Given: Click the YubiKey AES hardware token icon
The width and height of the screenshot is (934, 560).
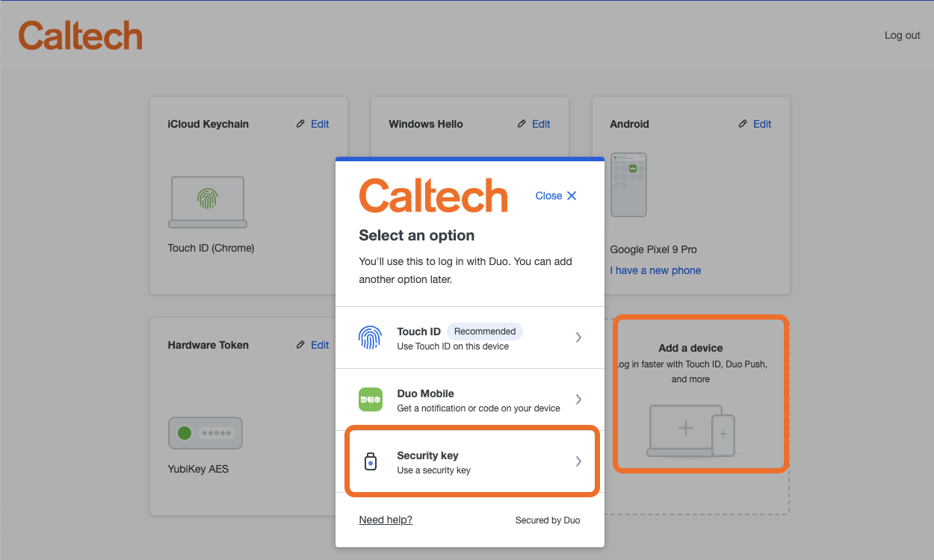Looking at the screenshot, I should tap(205, 432).
